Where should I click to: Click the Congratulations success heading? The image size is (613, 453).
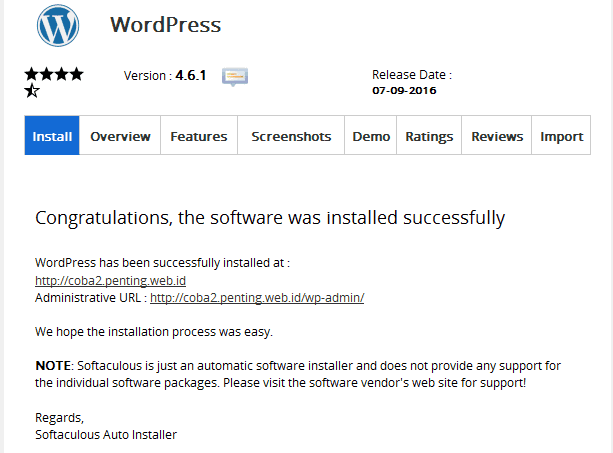coord(270,218)
